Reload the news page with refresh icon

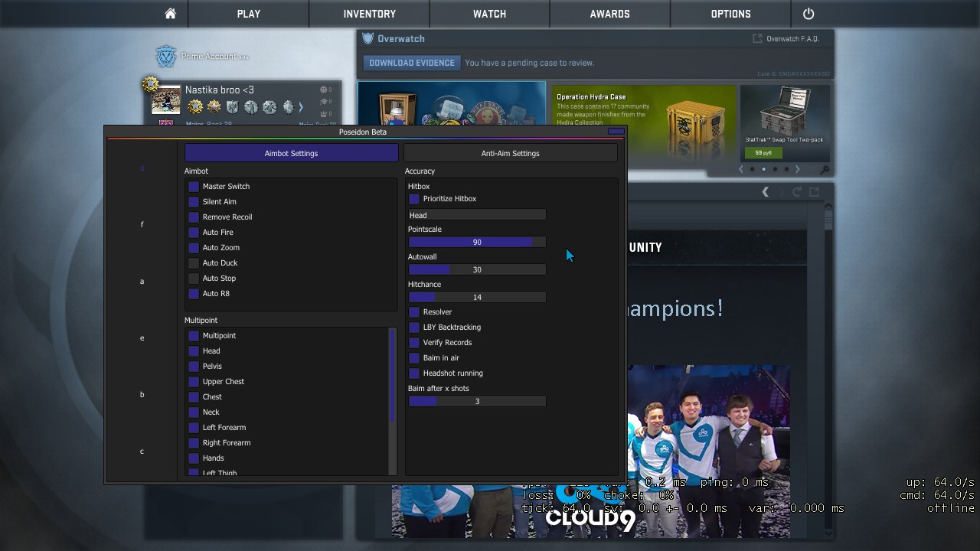click(x=797, y=192)
